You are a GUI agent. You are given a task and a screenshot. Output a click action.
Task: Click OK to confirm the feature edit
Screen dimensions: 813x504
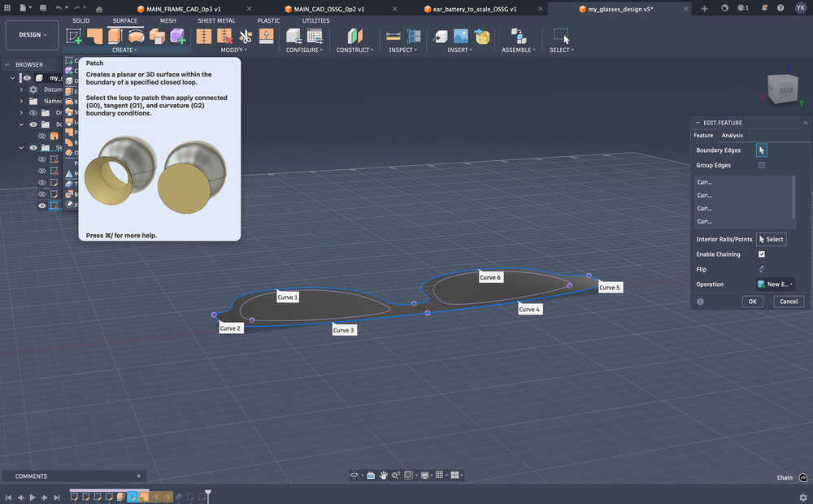pos(751,301)
